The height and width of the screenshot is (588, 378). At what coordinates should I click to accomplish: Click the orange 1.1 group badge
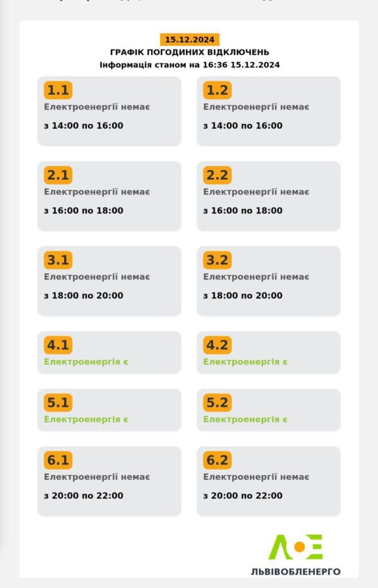coord(58,90)
